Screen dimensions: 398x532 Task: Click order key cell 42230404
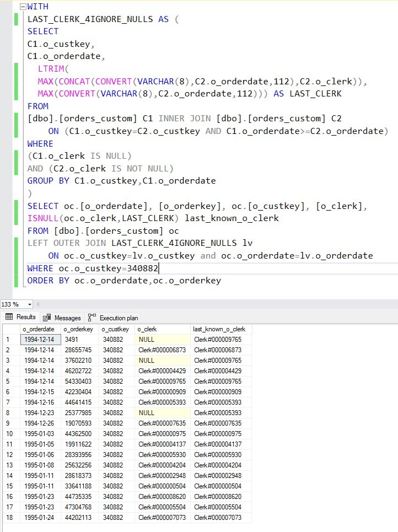[80, 392]
